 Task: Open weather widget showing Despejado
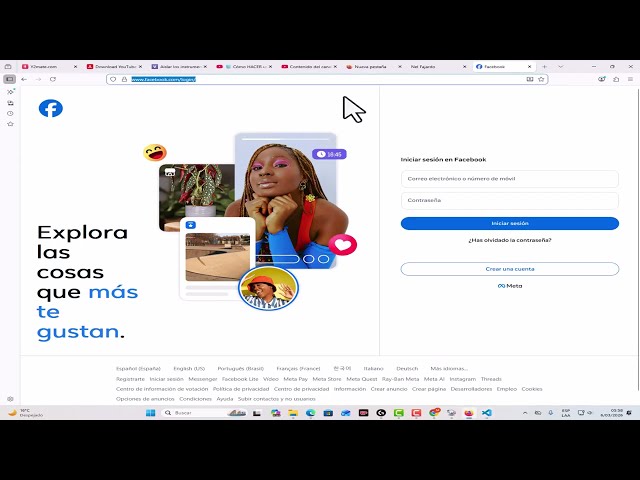click(x=26, y=413)
